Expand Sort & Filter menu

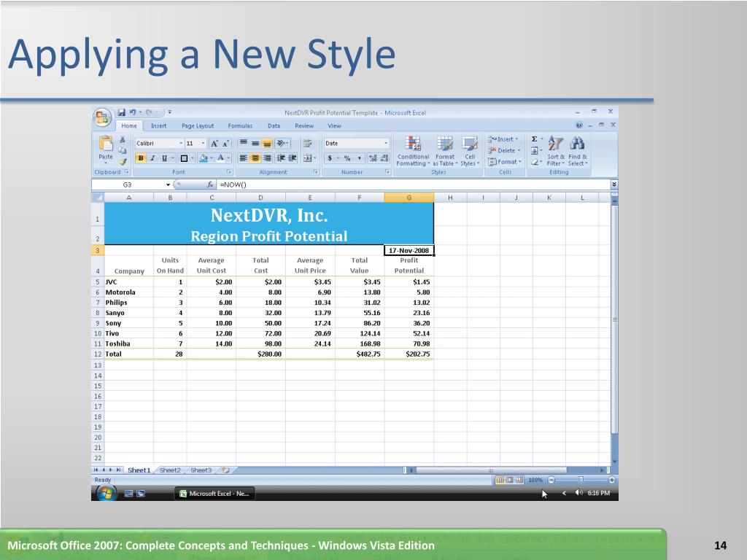[x=555, y=150]
